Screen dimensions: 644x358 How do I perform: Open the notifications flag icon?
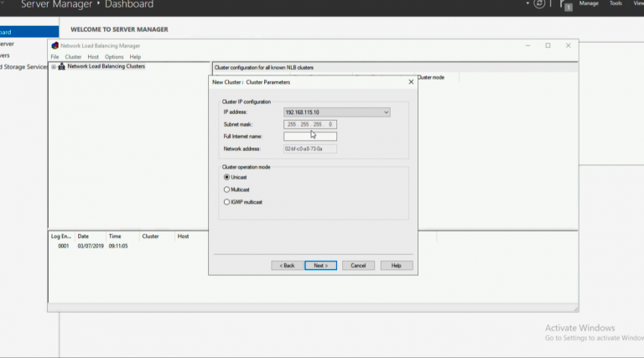[565, 4]
